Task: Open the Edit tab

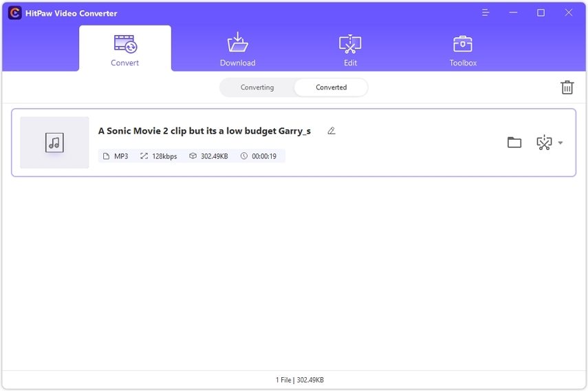Action: pos(350,50)
